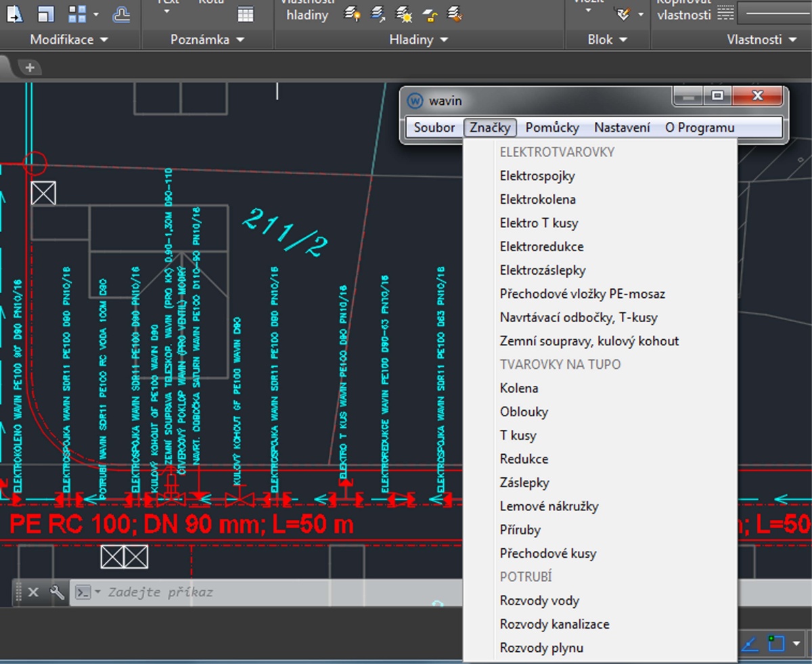Click the array grid icon in Modifikace
This screenshot has height=664, width=812.
78,14
